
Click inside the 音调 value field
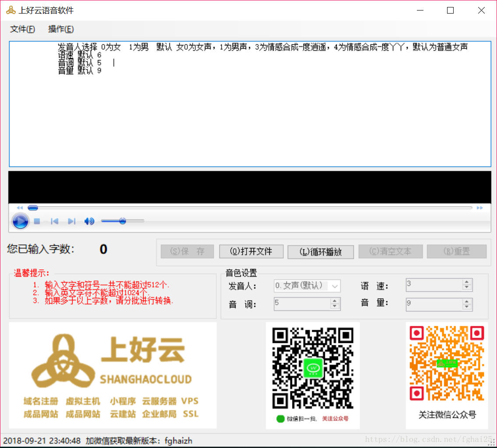pos(302,304)
